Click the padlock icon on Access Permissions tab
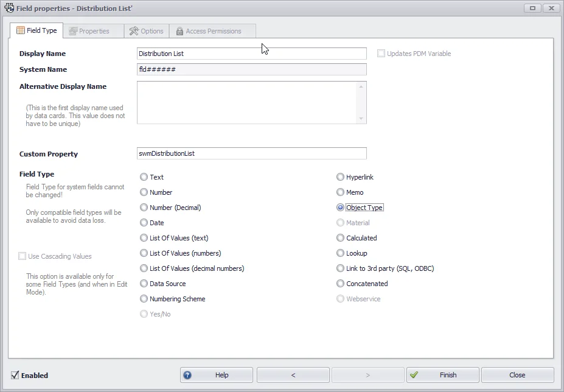 pyautogui.click(x=179, y=31)
